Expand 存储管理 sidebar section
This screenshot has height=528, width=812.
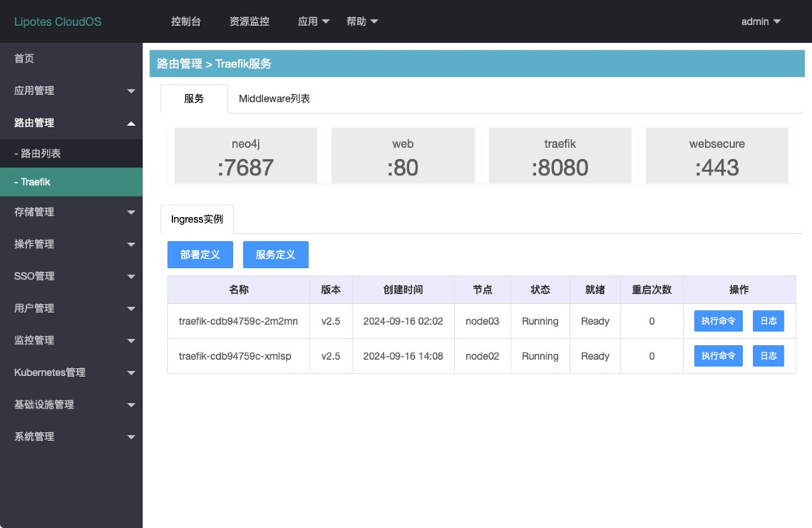[x=71, y=212]
